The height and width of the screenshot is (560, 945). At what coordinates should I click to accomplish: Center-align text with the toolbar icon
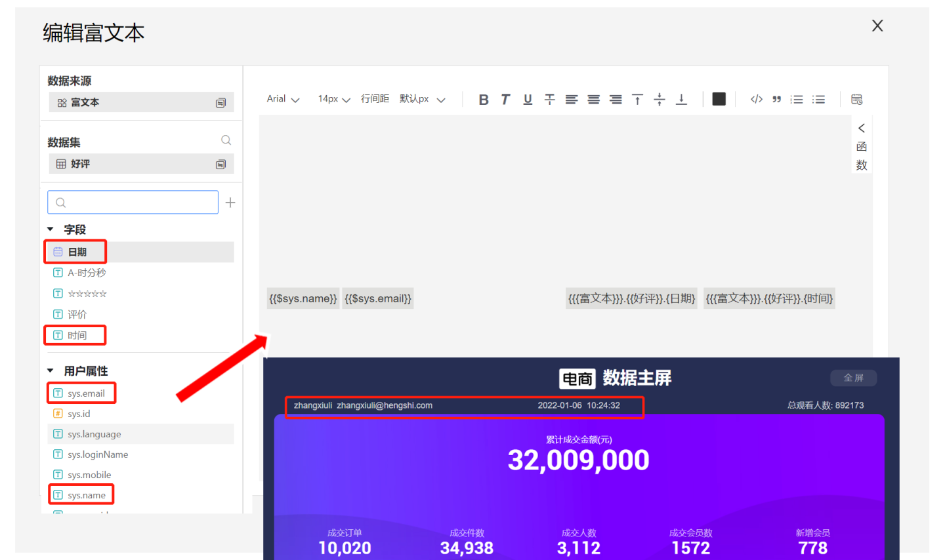pyautogui.click(x=593, y=100)
